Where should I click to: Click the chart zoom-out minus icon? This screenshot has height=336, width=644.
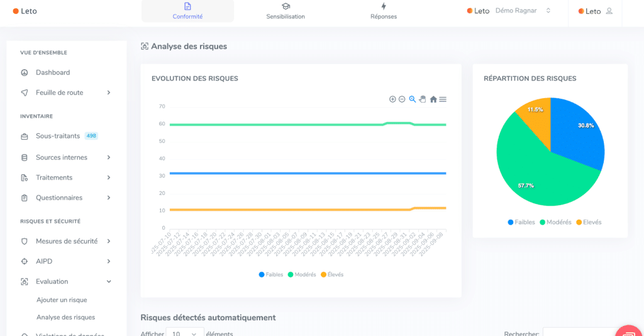coord(402,99)
